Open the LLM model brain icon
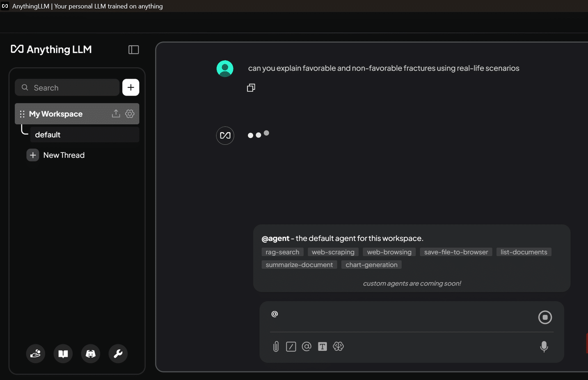This screenshot has height=380, width=588. click(x=339, y=346)
